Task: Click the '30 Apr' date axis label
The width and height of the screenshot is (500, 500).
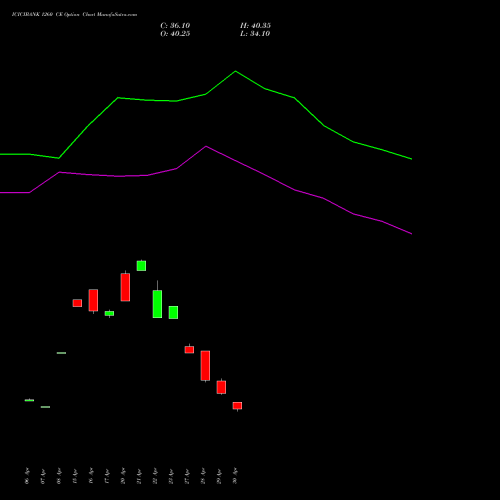Action: tap(235, 476)
